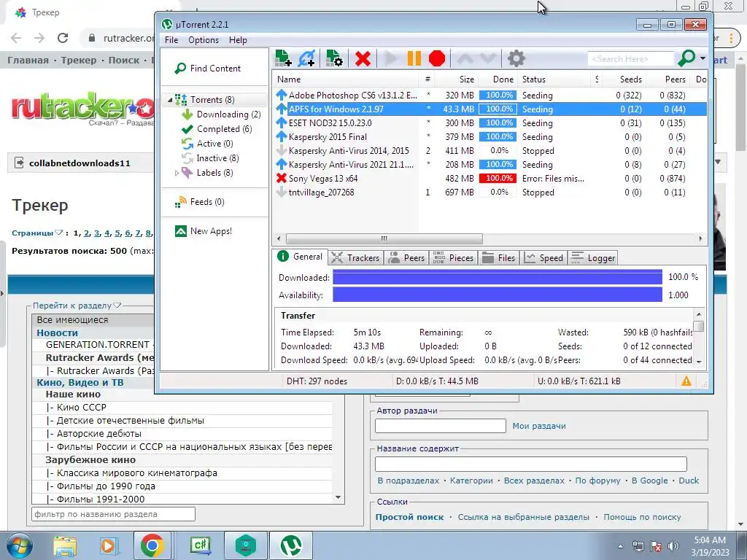Select Find Content in the sidebar
The image size is (747, 560).
pyautogui.click(x=208, y=68)
